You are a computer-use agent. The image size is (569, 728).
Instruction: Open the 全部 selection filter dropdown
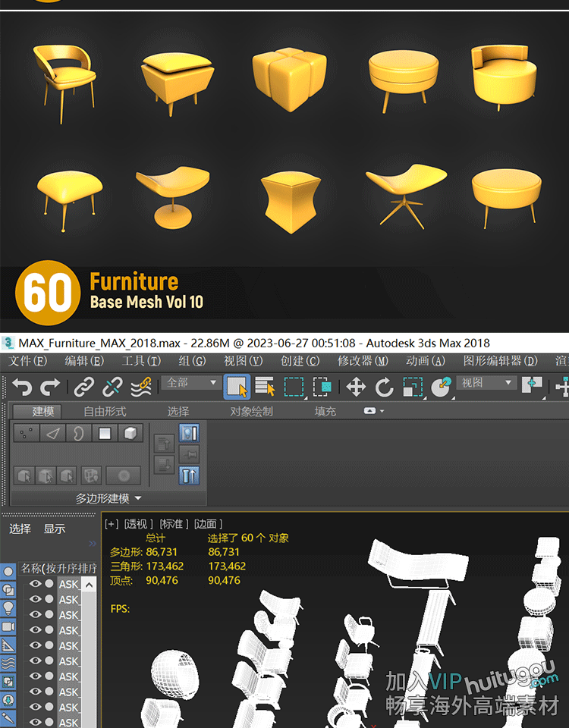191,383
